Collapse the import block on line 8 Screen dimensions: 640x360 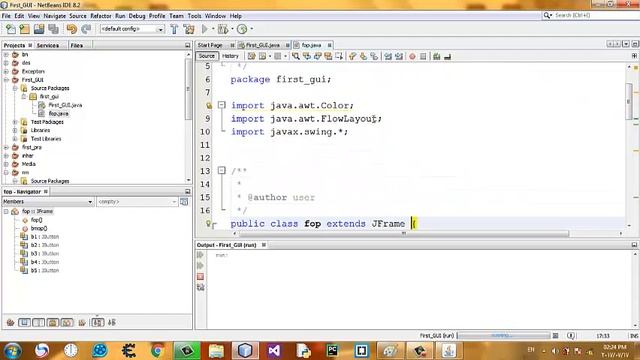[x=222, y=105]
